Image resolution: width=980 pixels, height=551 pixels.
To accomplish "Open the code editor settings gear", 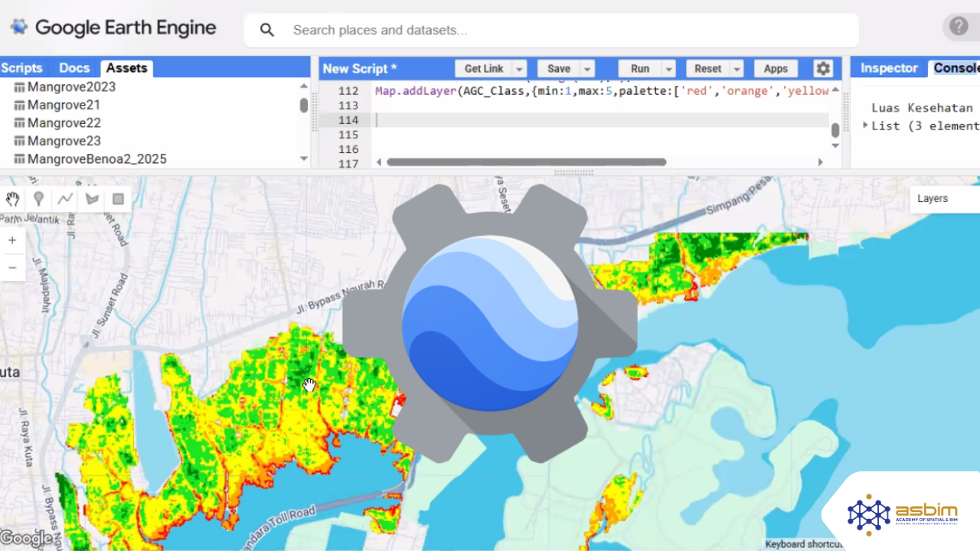I will tap(823, 68).
